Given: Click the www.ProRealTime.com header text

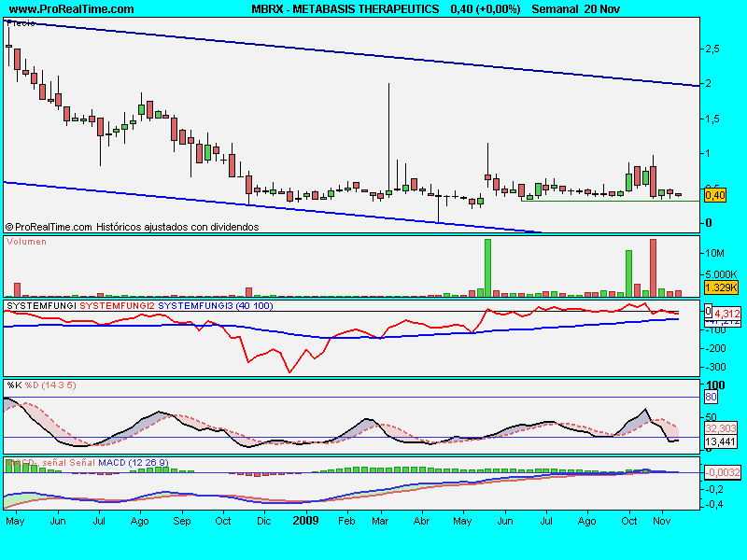Looking at the screenshot, I should (72, 9).
